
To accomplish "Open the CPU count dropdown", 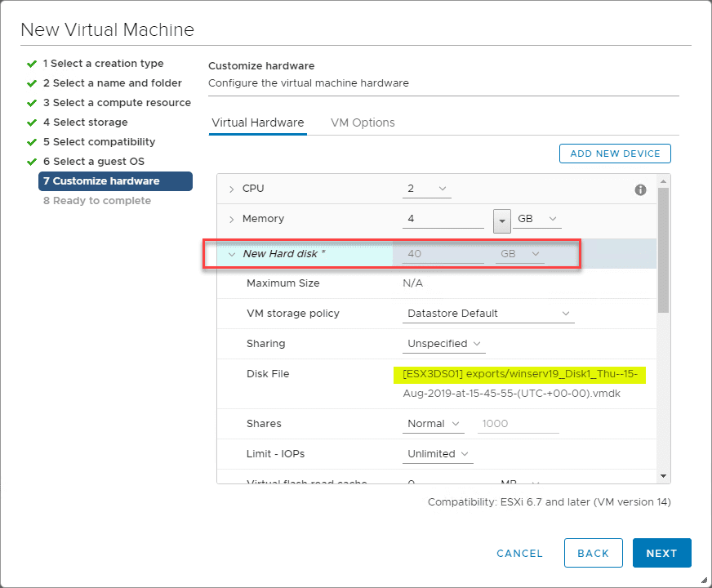I will tap(427, 189).
